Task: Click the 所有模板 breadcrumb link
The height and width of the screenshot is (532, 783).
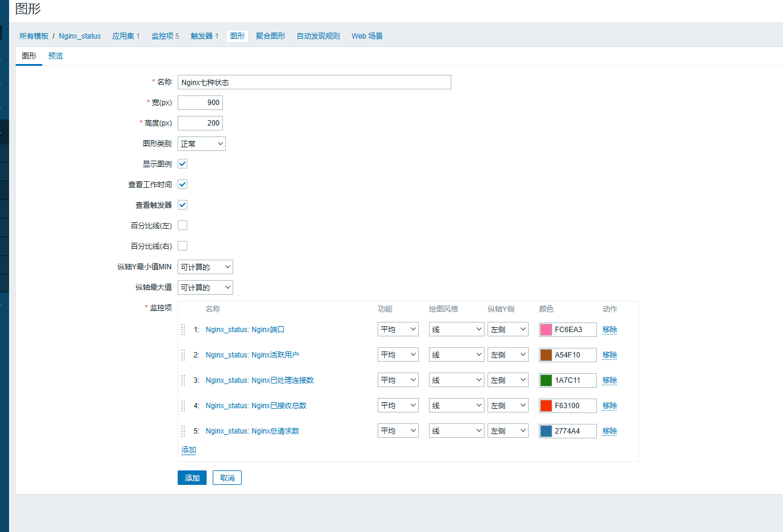Action: pyautogui.click(x=34, y=36)
